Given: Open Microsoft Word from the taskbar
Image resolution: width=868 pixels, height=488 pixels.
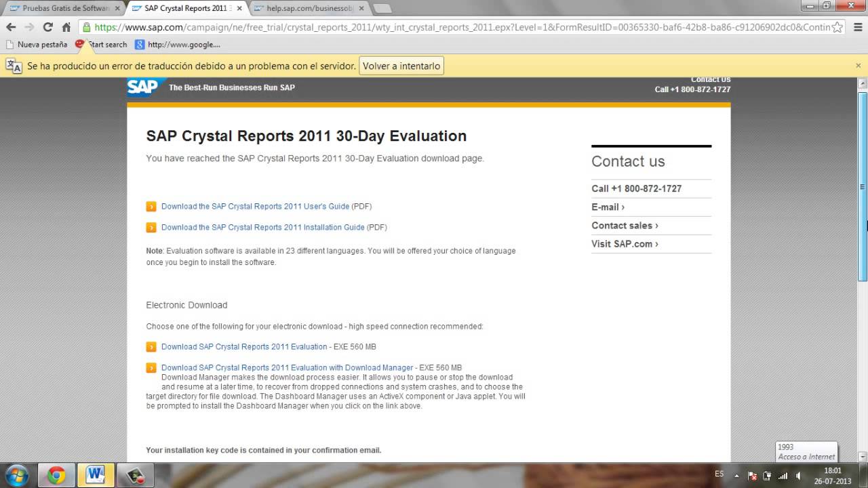Looking at the screenshot, I should coord(95,475).
